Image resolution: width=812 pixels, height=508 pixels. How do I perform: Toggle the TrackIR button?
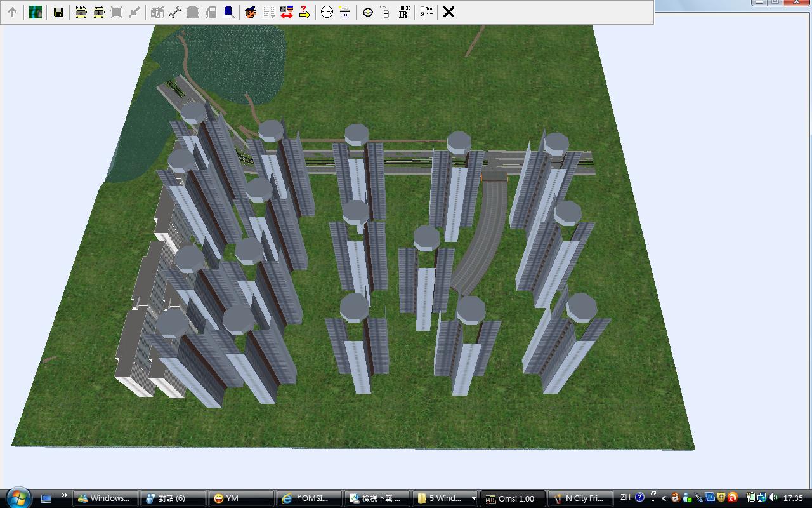pyautogui.click(x=403, y=12)
